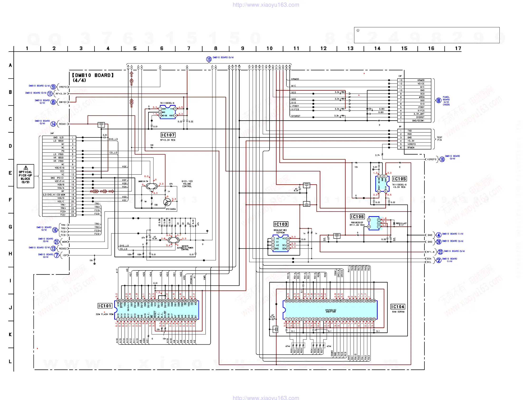Image resolution: width=532 pixels, height=400 pixels.
Task: Click the circled 9 VREFO connector
Action: (53, 87)
